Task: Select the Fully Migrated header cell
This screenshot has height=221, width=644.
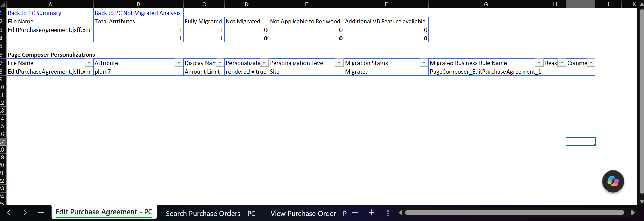Action: click(204, 21)
